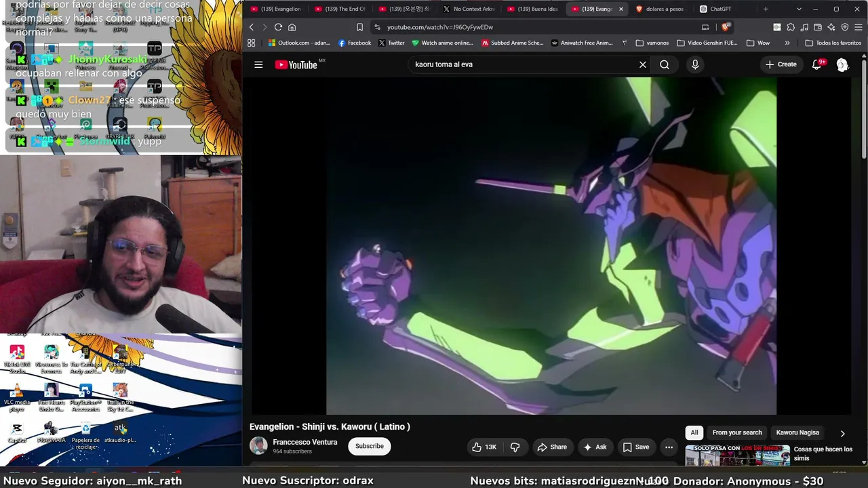This screenshot has width=868, height=488.
Task: Like the video with 13K likes
Action: (x=484, y=447)
